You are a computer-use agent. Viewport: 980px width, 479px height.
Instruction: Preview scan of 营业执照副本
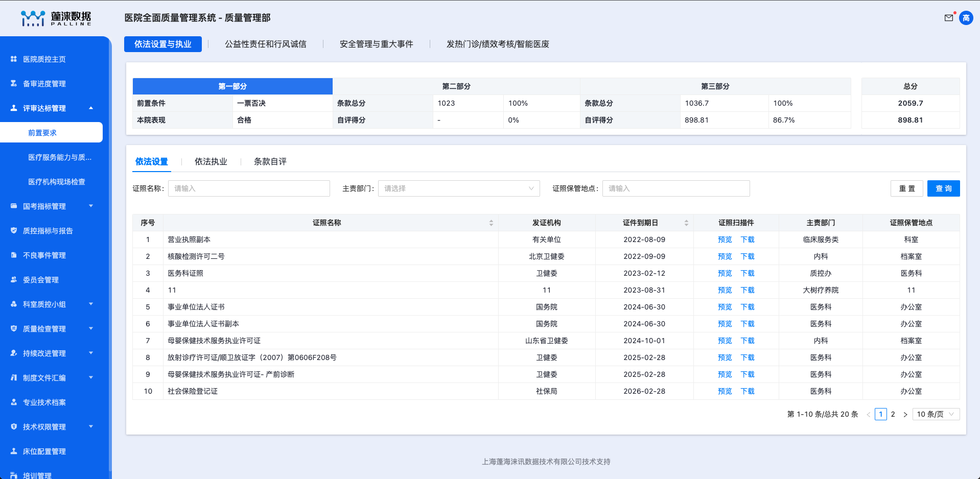pyautogui.click(x=725, y=240)
